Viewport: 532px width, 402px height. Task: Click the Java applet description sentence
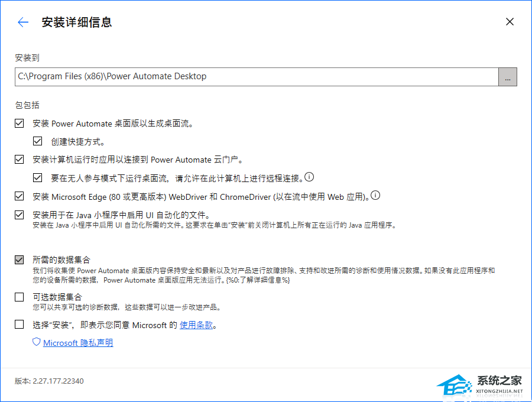click(x=215, y=225)
